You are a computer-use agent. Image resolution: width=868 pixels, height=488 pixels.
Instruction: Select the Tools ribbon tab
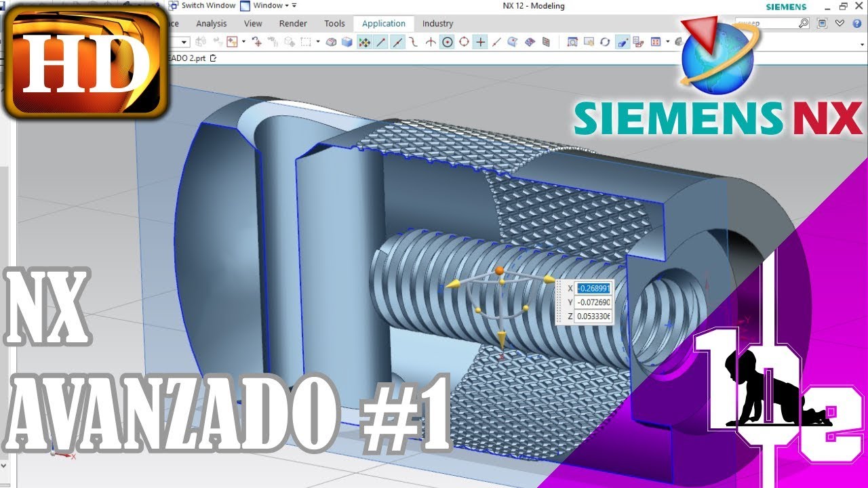(x=334, y=23)
